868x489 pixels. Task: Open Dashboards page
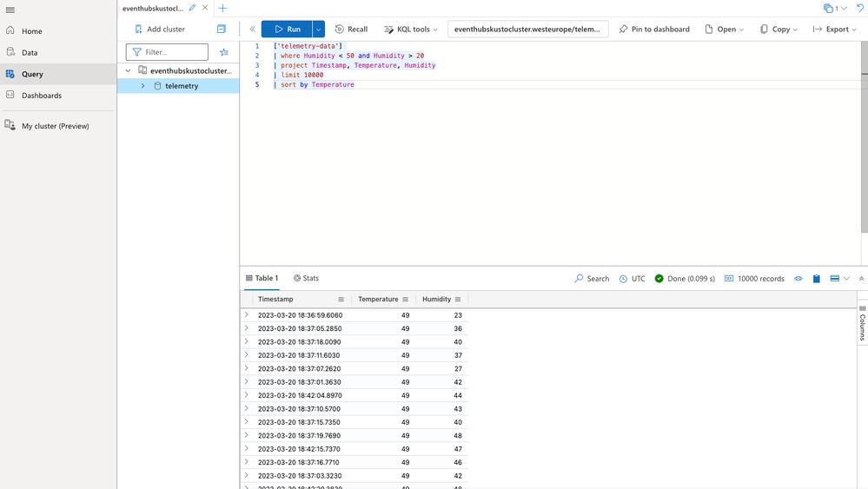42,96
